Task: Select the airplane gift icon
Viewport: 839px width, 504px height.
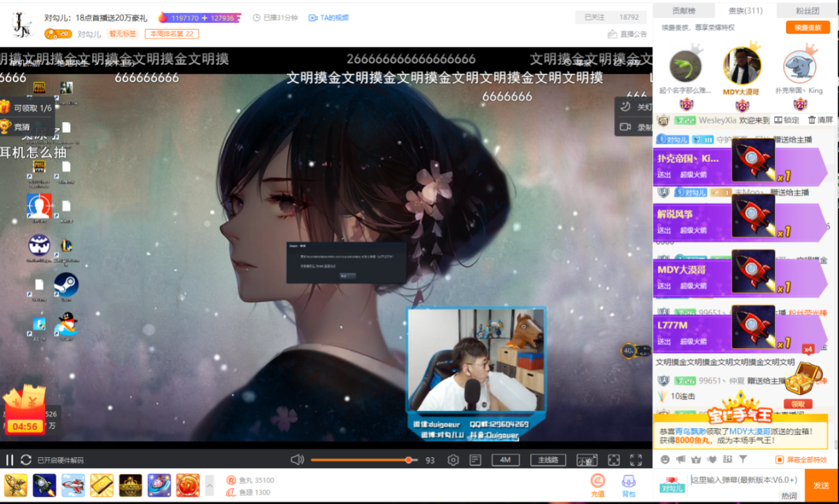Action: [x=73, y=486]
